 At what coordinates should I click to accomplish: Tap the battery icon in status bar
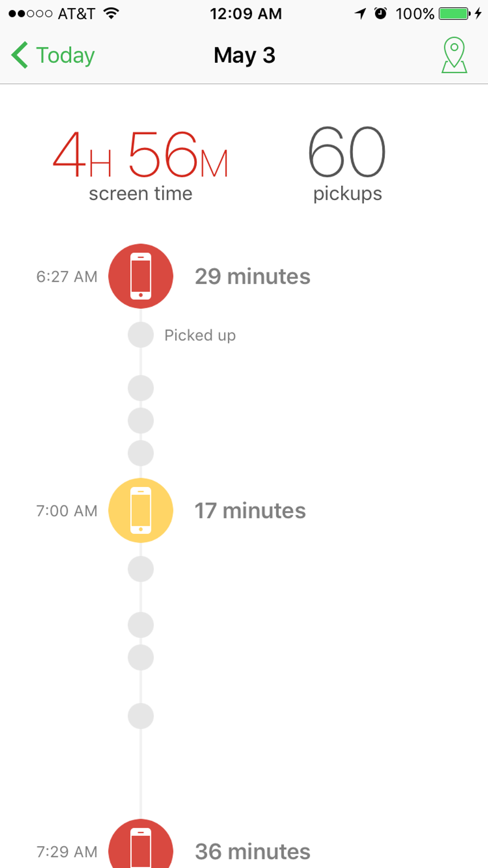(x=454, y=13)
